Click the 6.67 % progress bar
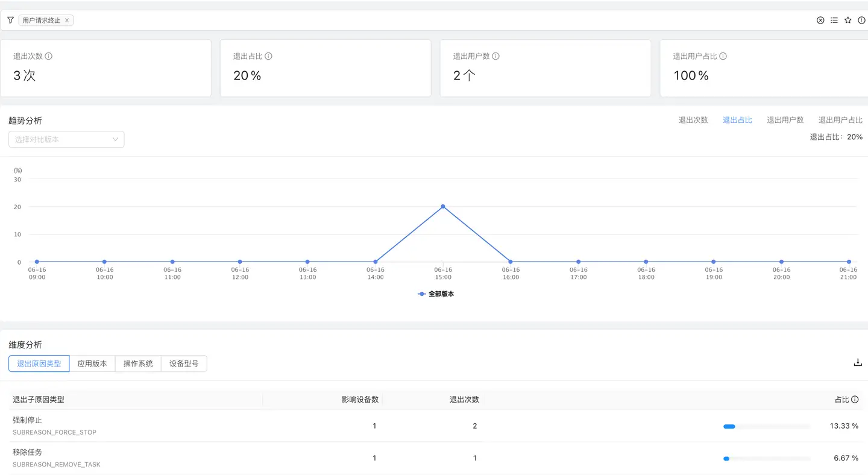This screenshot has width=868, height=475. pos(767,458)
